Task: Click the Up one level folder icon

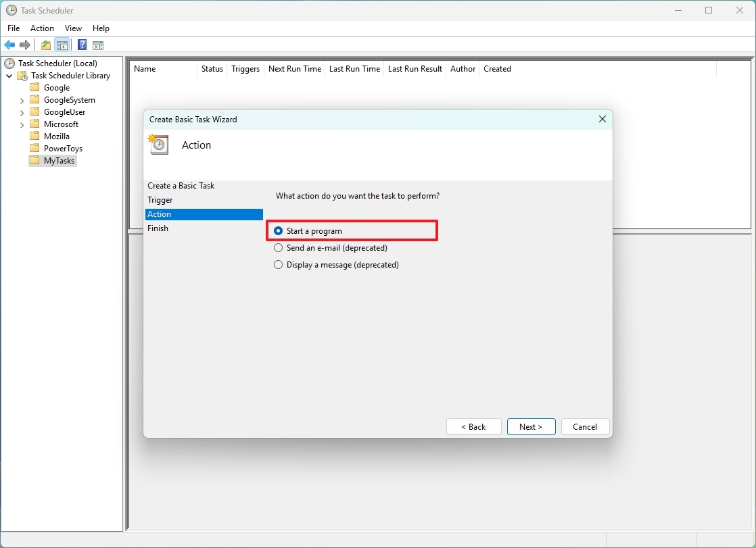Action: [x=46, y=45]
